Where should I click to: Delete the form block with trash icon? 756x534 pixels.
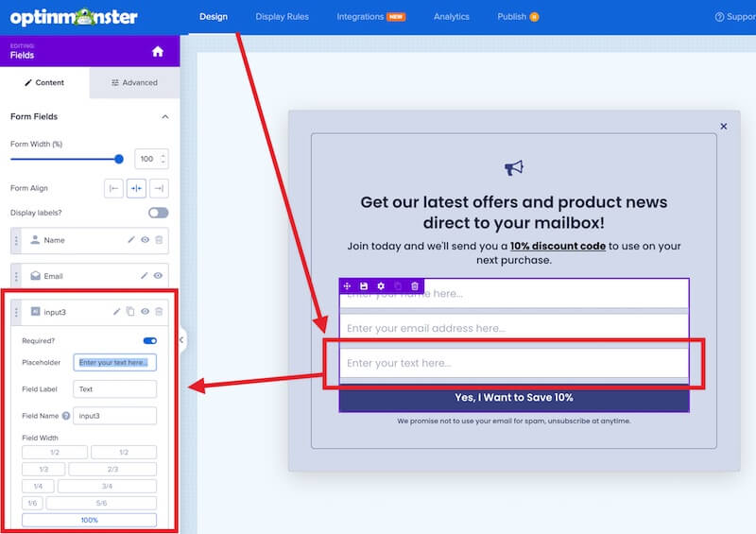[415, 286]
